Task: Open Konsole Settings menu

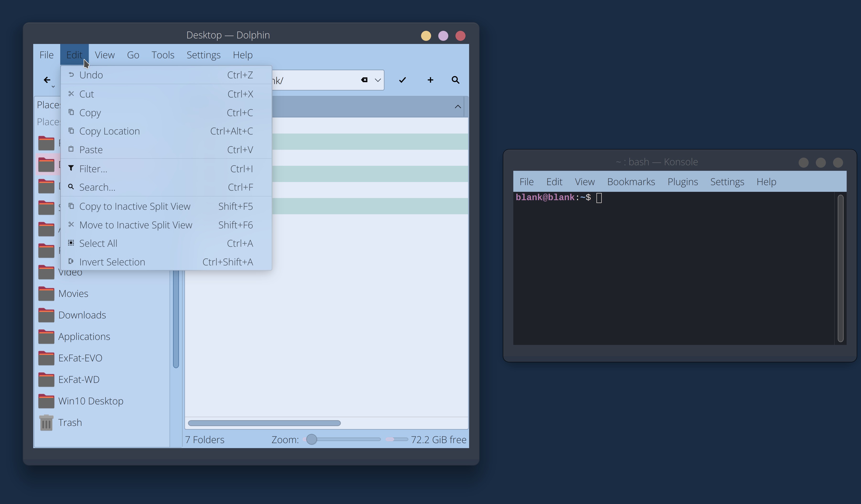Action: click(727, 182)
